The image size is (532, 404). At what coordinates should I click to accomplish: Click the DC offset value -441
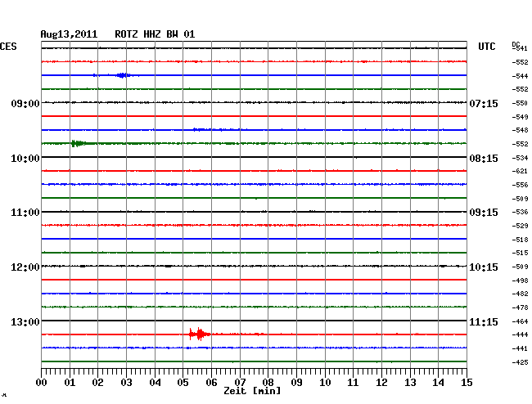pos(520,348)
